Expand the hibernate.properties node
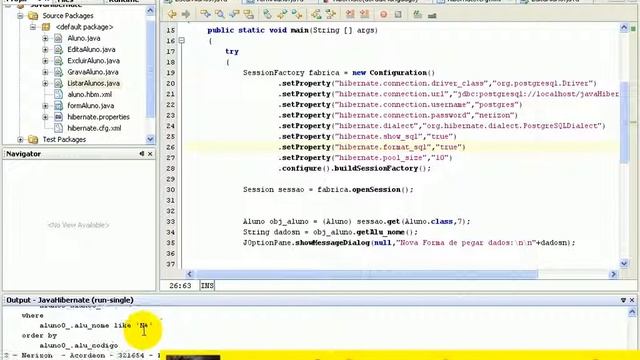Viewport: 640px width, 360px height. (x=45, y=117)
